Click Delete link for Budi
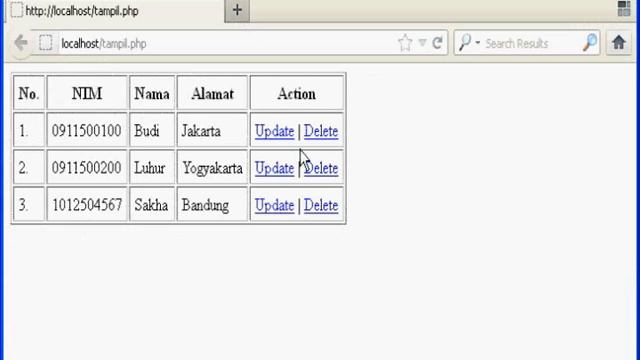This screenshot has width=640, height=360. coord(321,131)
